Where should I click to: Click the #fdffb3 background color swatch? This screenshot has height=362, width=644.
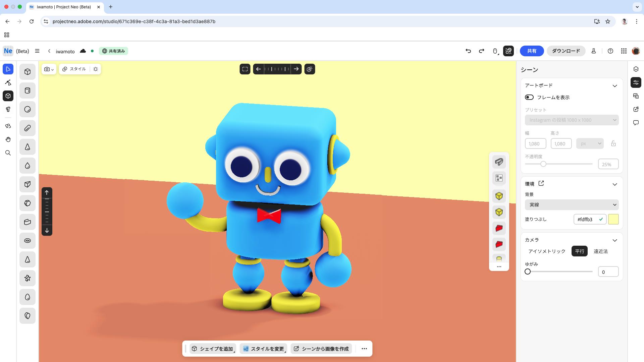click(613, 220)
